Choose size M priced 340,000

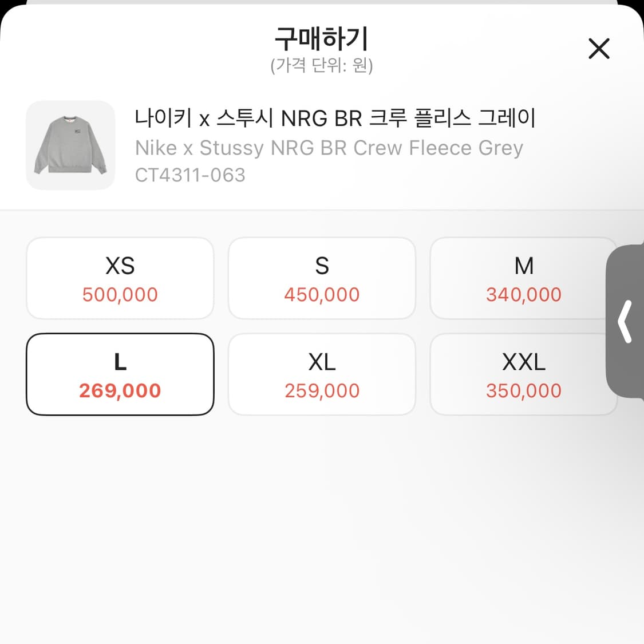[523, 278]
